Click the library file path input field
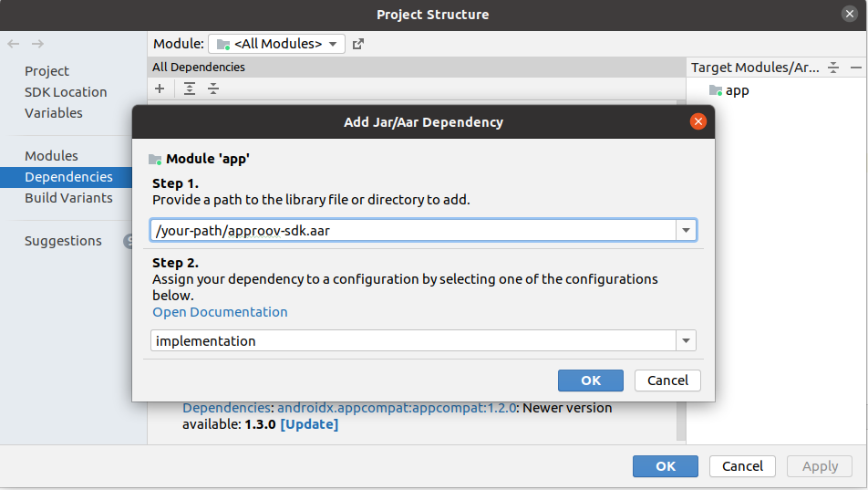Image resolution: width=868 pixels, height=490 pixels. pos(412,230)
